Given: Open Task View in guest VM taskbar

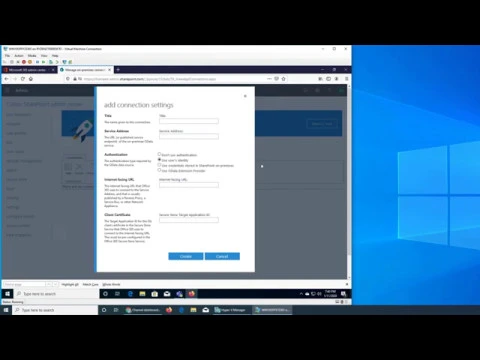Looking at the screenshot, I should coord(117,294).
